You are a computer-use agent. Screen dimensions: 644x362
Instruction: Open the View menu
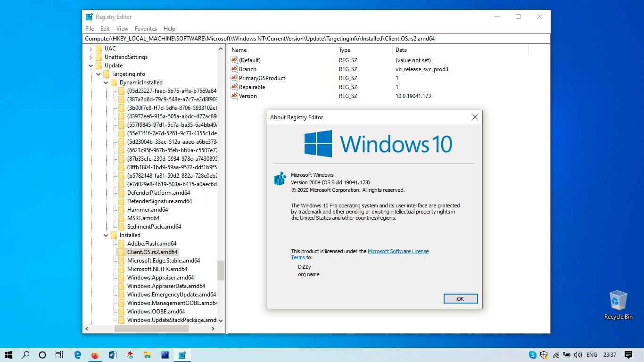click(122, 29)
